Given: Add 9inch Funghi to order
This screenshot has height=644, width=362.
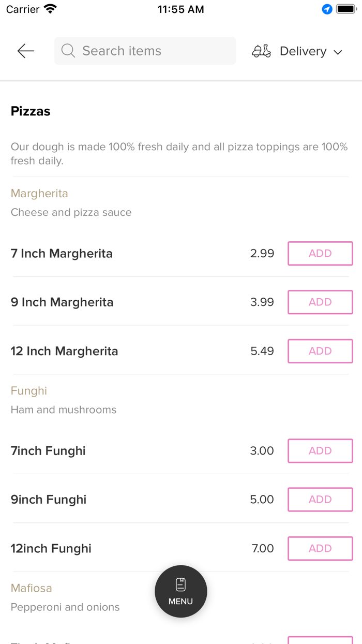Looking at the screenshot, I should click(320, 500).
